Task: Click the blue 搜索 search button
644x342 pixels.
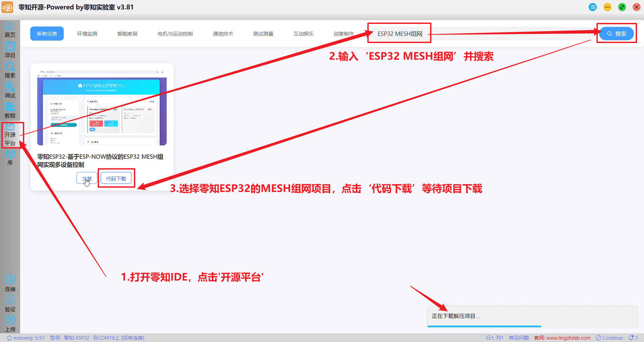Action: [616, 34]
